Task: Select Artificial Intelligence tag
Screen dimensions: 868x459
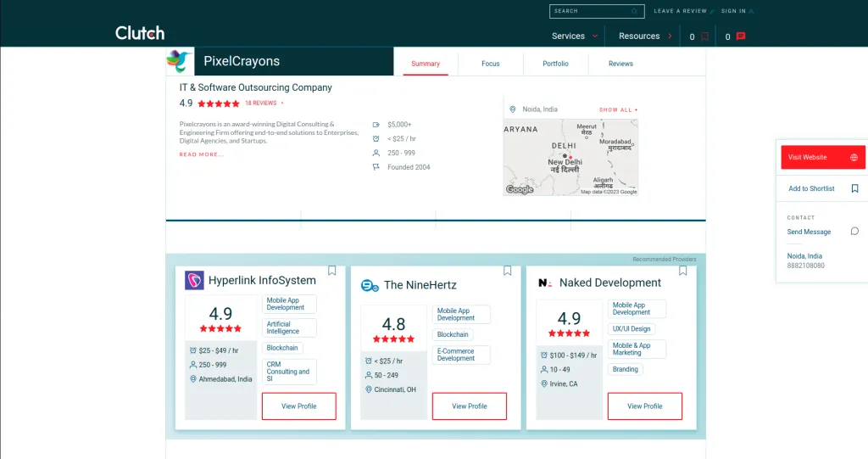Action: coord(289,327)
